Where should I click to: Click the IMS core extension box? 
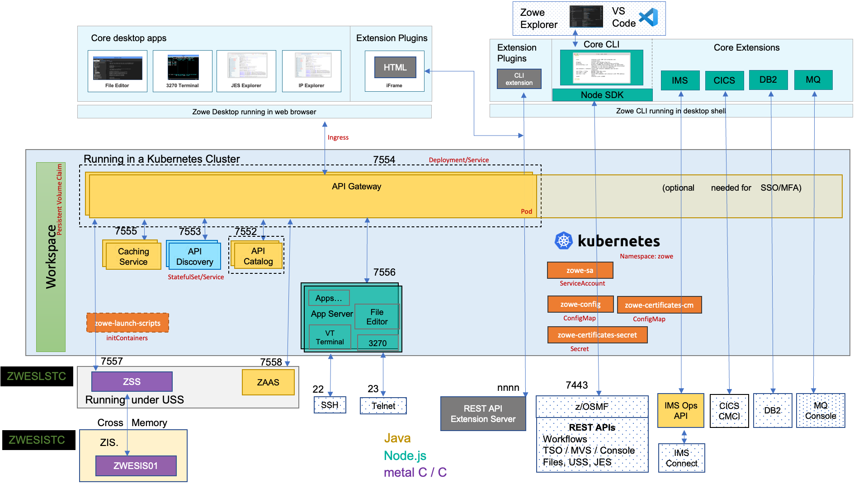point(680,80)
